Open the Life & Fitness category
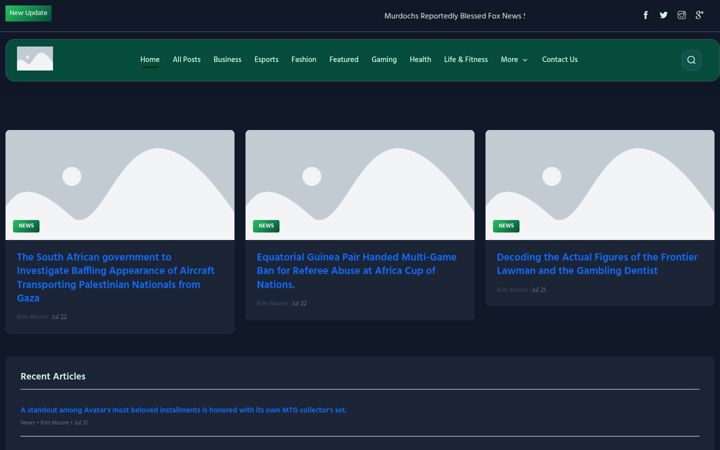This screenshot has width=720, height=450. point(466,59)
